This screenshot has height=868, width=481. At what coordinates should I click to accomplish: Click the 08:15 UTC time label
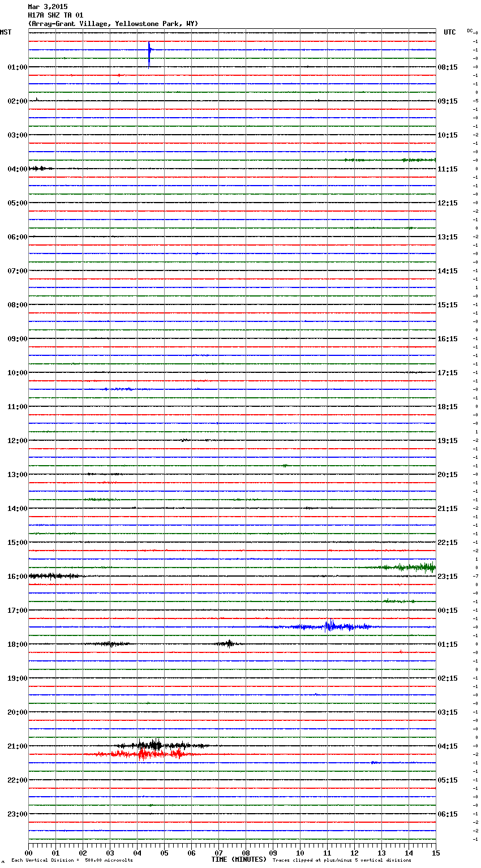pyautogui.click(x=448, y=67)
